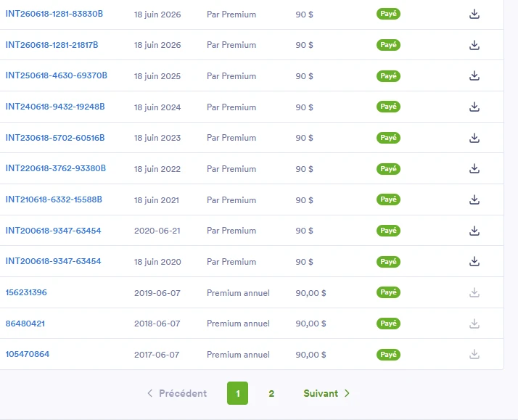Download invoice INT260618-1281-83830B

click(474, 14)
